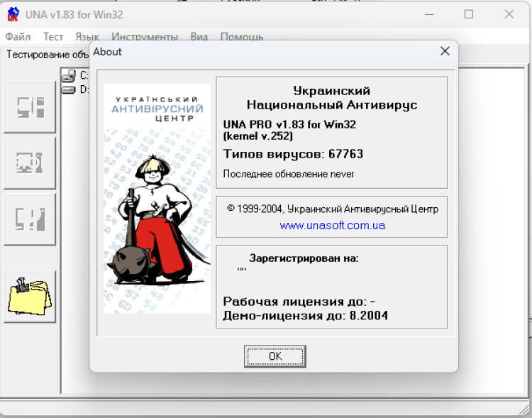The image size is (532, 418).
Task: Click the 'Последнее обновление never' text
Action: point(289,174)
